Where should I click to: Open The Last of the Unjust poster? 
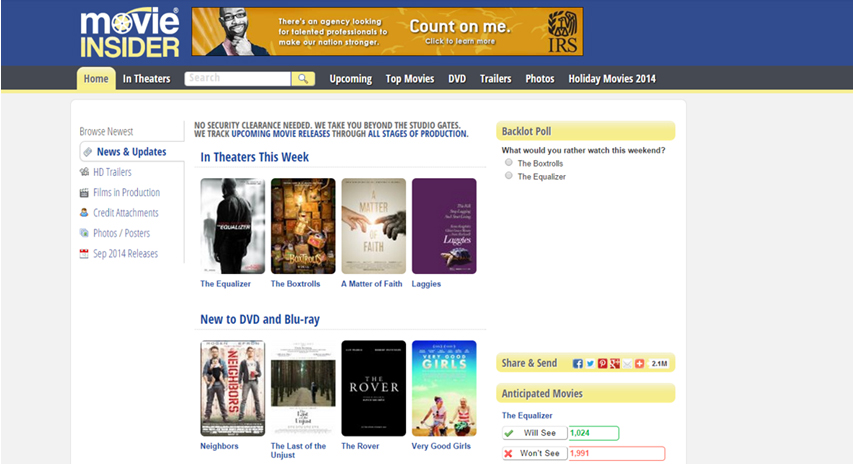(303, 388)
